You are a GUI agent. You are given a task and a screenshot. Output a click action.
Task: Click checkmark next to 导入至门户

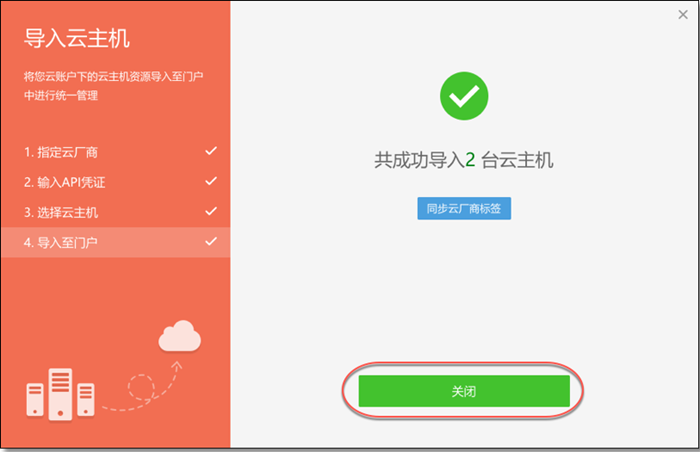tap(211, 241)
